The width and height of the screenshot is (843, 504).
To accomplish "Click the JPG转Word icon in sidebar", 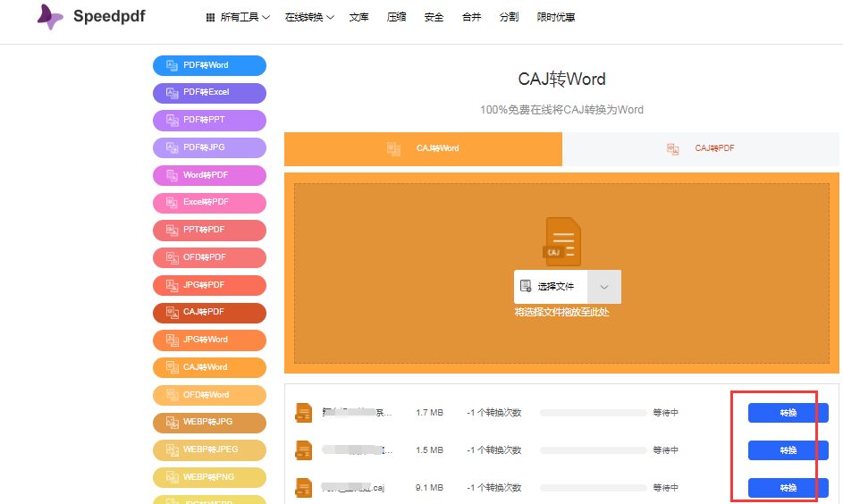I will (172, 340).
